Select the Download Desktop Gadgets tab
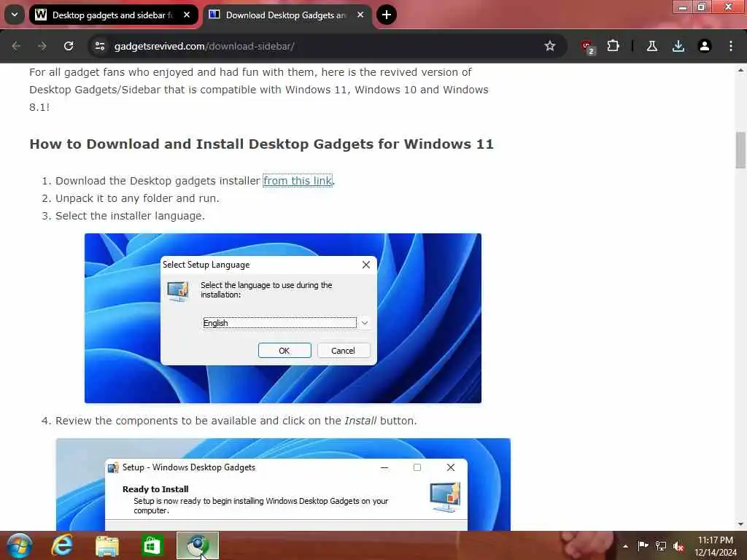This screenshot has height=560, width=747. coord(287,15)
